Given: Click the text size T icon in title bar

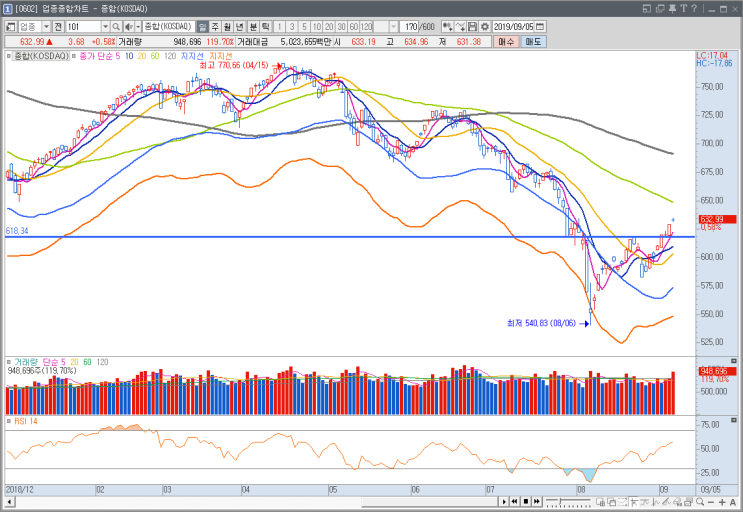Looking at the screenshot, I should [683, 9].
